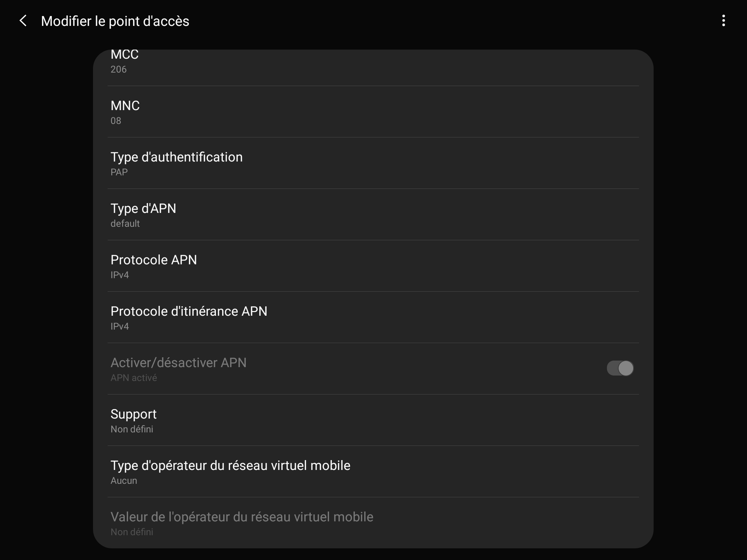Screen dimensions: 747x560
Task: Click the 'default' APN type value
Action: pos(125,223)
